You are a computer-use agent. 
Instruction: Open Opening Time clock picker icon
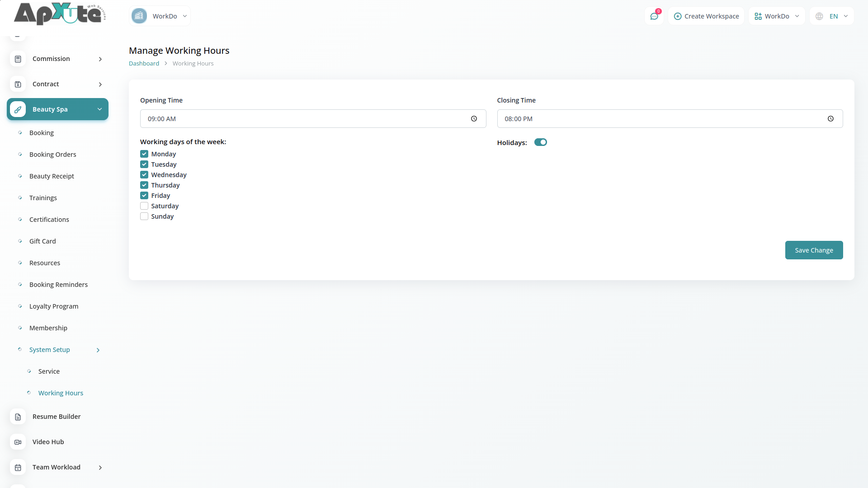pos(474,119)
